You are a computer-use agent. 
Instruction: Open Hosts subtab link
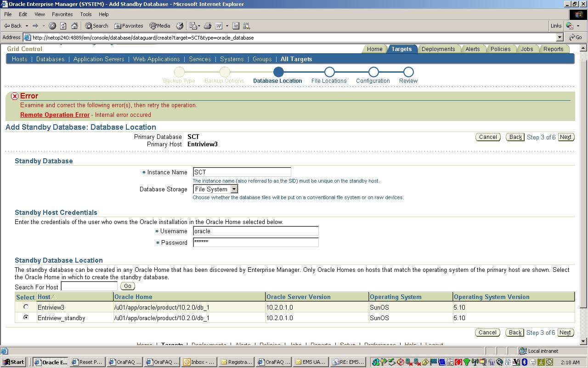[x=19, y=59]
